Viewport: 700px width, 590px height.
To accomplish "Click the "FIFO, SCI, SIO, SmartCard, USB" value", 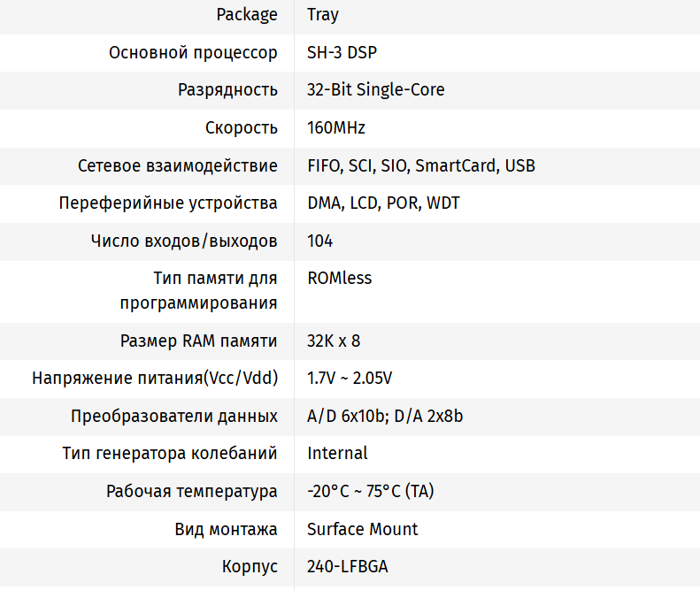I will coord(421,166).
